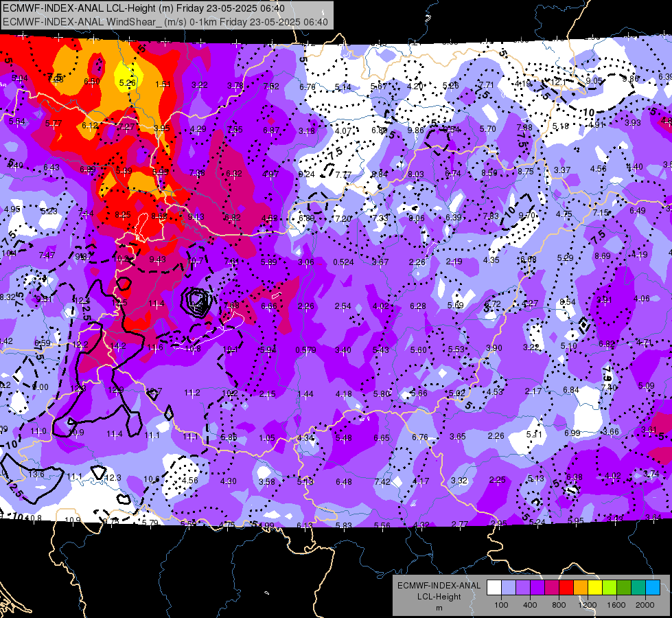
Task: Click the map value "9.43"
Action: point(157,260)
